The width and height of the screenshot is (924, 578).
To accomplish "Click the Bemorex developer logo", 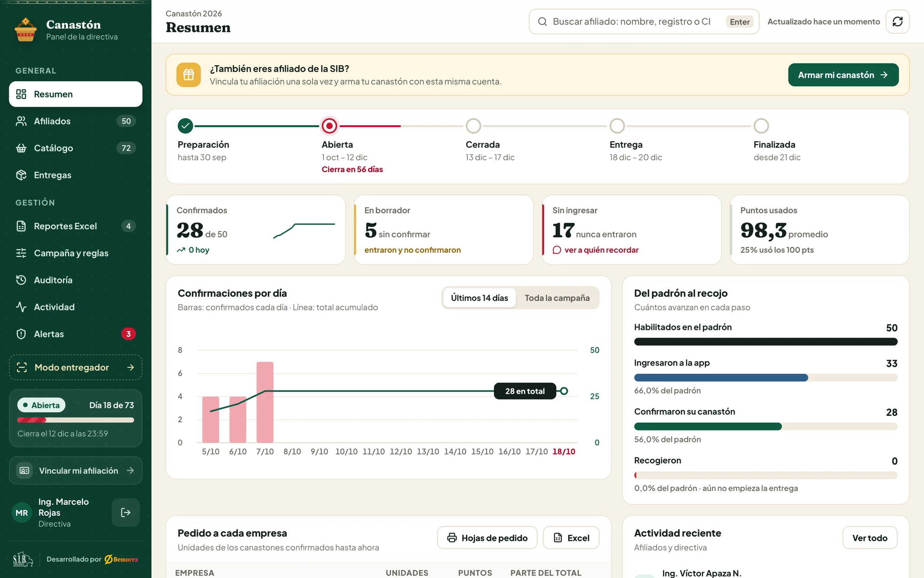I will point(121,559).
